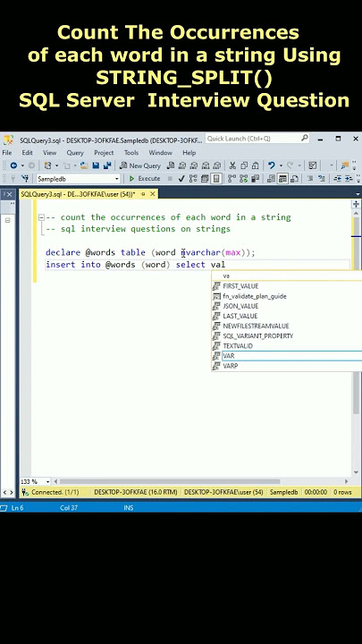Click in the Quick Launch search box

pyautogui.click(x=253, y=139)
